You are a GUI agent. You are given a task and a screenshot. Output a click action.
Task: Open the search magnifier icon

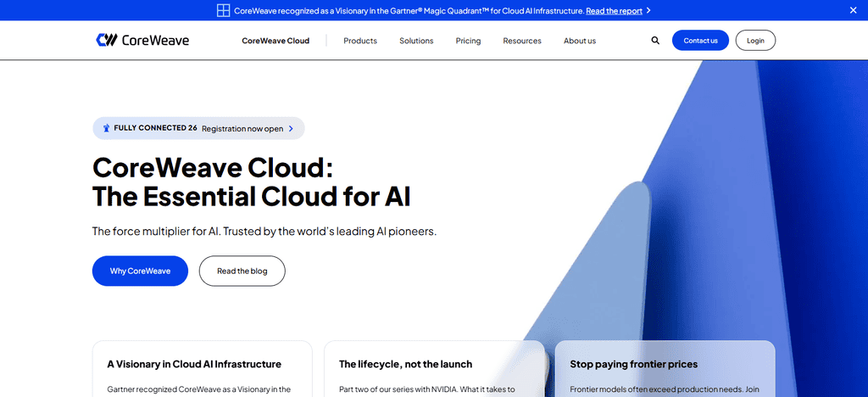pos(655,41)
